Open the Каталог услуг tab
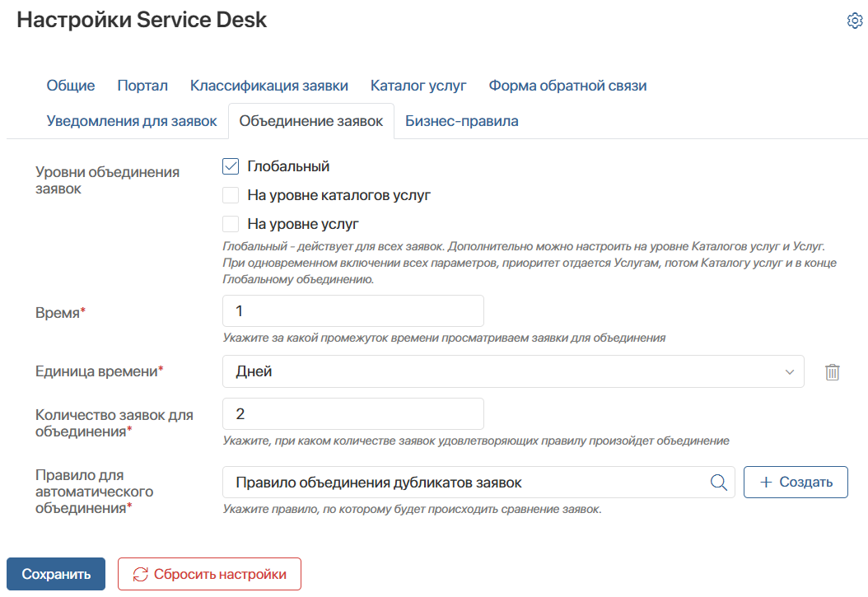The width and height of the screenshot is (868, 597). point(418,86)
